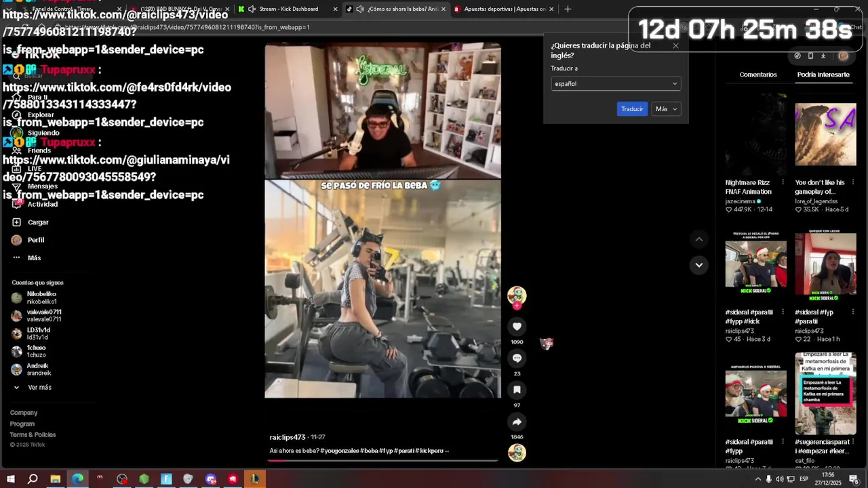Open the Más menu in TikTok sidebar
868x488 pixels.
tap(26, 258)
